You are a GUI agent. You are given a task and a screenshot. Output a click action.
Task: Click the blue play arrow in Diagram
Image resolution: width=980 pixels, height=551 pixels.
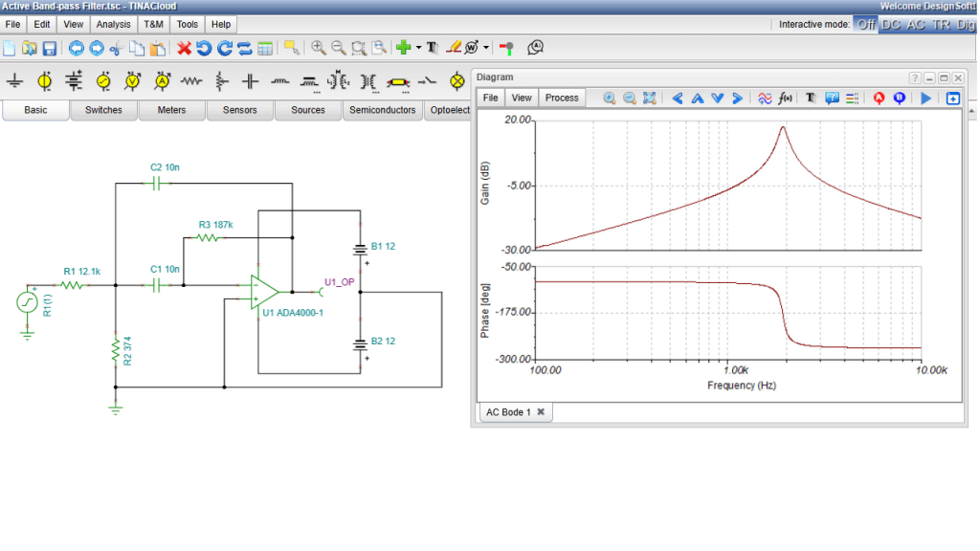[x=925, y=99]
